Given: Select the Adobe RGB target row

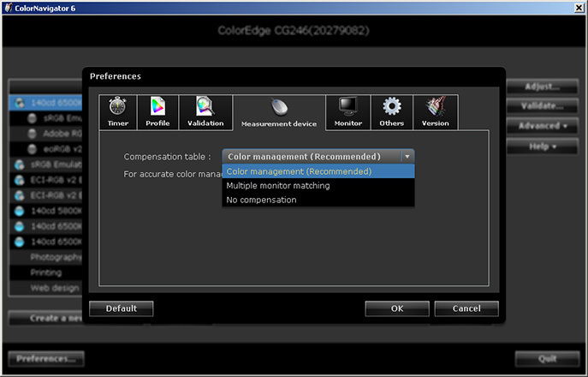Looking at the screenshot, I should (x=45, y=134).
